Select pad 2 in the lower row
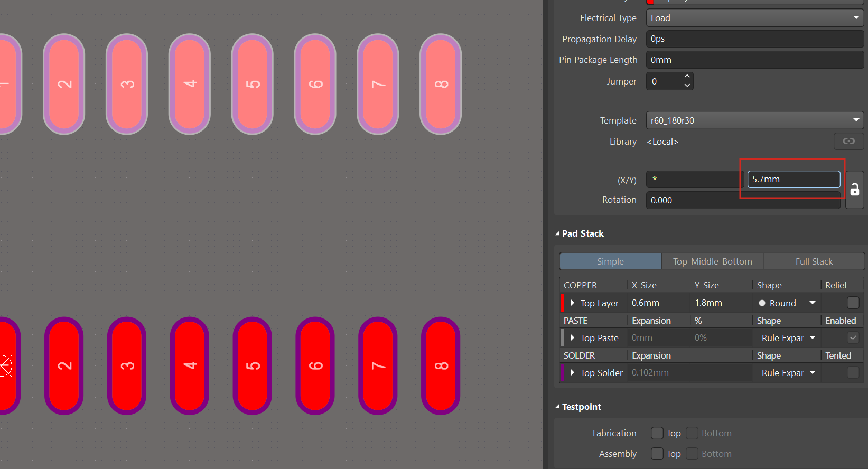 pyautogui.click(x=64, y=365)
